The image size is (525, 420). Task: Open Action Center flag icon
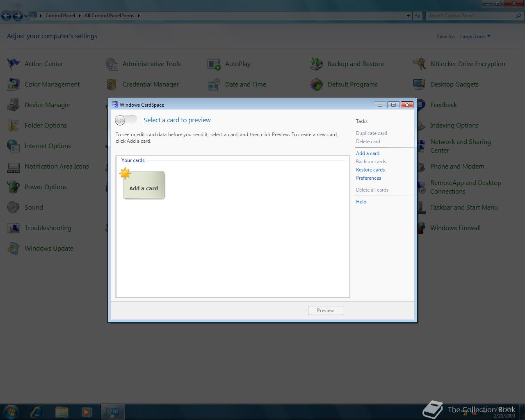coord(14,64)
